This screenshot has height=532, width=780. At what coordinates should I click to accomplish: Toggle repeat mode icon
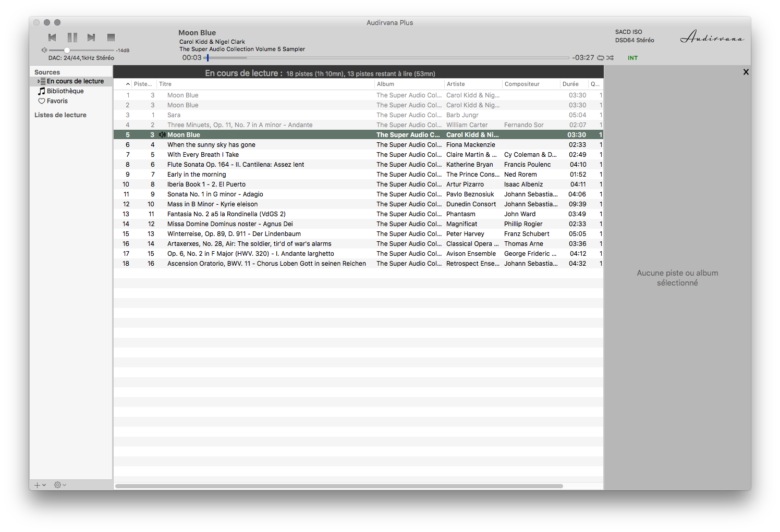(601, 58)
